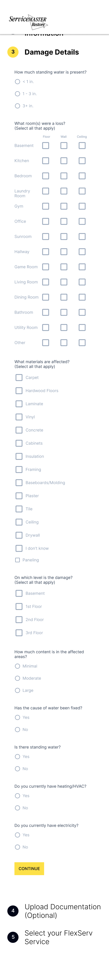The width and height of the screenshot is (109, 980).
Task: Click the yellow CONTINUE button
Action: (x=29, y=869)
